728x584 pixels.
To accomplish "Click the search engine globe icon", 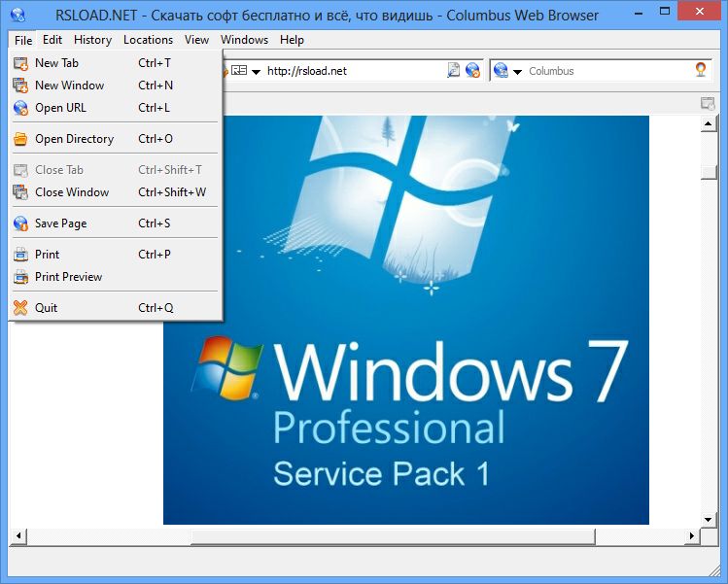I will click(501, 70).
